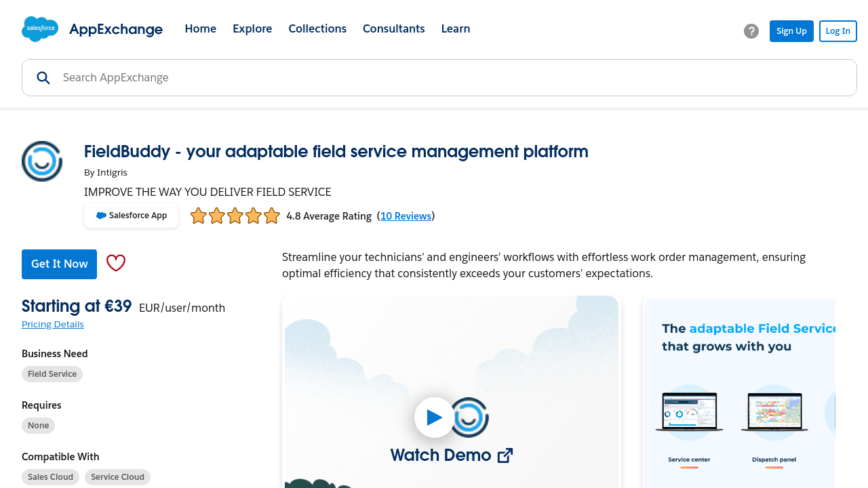
Task: Open the 10 Reviews link
Action: click(406, 216)
